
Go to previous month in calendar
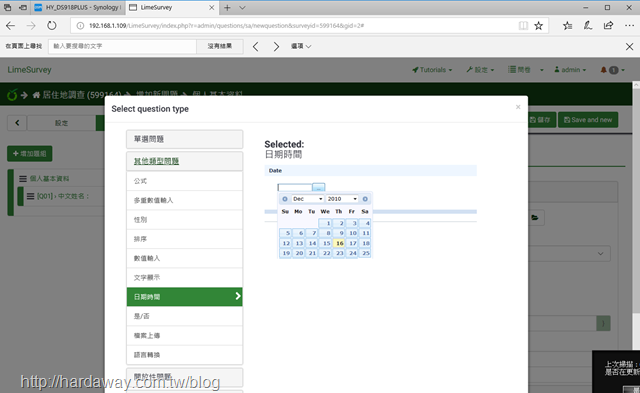click(285, 199)
